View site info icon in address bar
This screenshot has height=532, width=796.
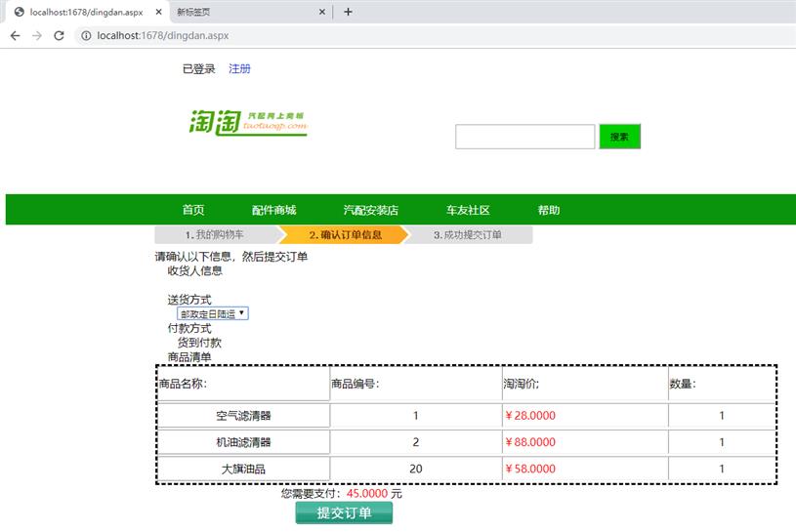coord(85,35)
